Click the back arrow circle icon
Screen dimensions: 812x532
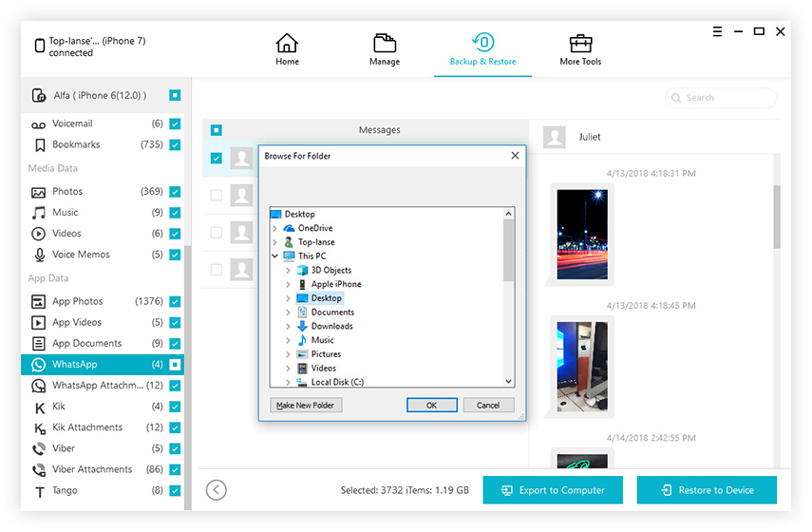(216, 490)
